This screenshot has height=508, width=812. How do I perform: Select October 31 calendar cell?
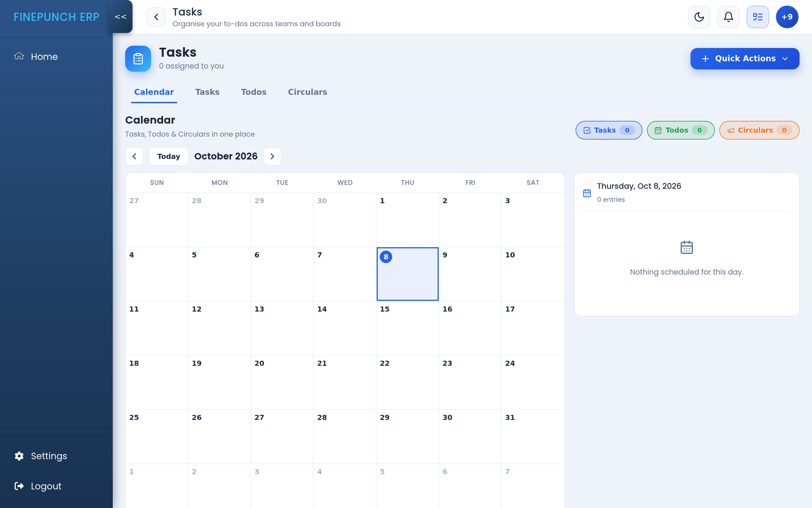(533, 436)
